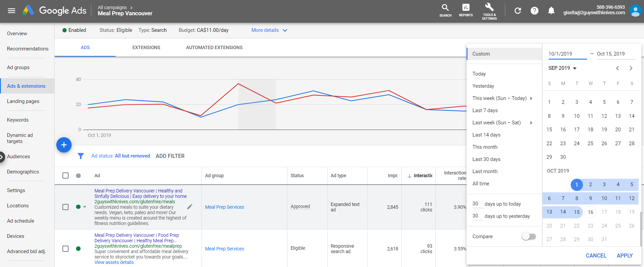Check the select-all ads header checkbox
The image size is (644, 267).
click(65, 176)
